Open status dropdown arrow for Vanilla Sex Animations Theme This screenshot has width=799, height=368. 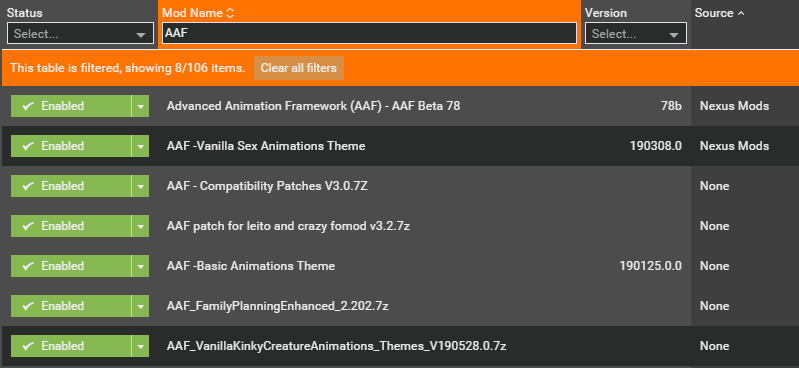[140, 146]
